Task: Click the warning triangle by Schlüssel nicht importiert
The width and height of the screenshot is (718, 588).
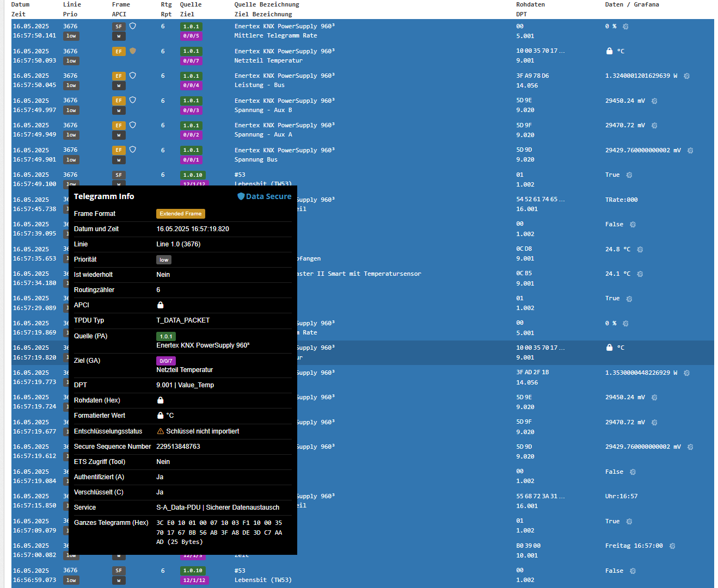Action: pos(160,431)
